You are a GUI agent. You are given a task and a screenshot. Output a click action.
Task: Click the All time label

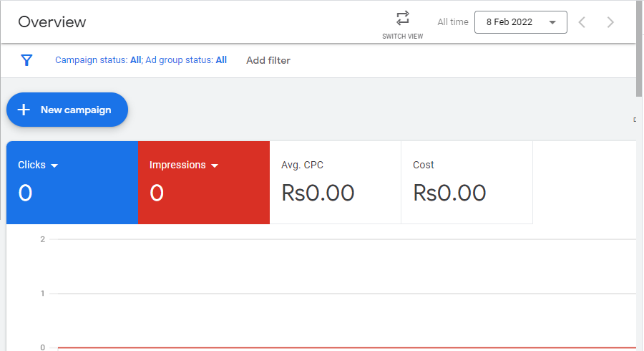(452, 22)
